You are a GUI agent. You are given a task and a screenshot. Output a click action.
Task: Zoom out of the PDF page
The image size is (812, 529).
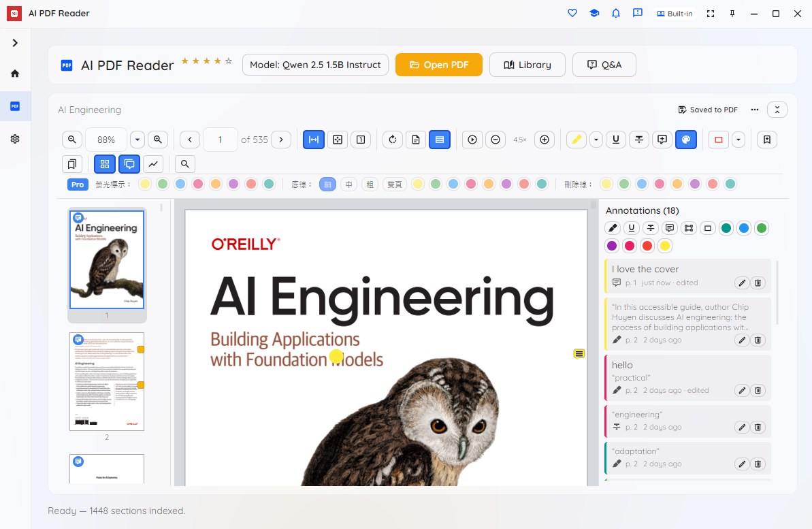(x=72, y=140)
